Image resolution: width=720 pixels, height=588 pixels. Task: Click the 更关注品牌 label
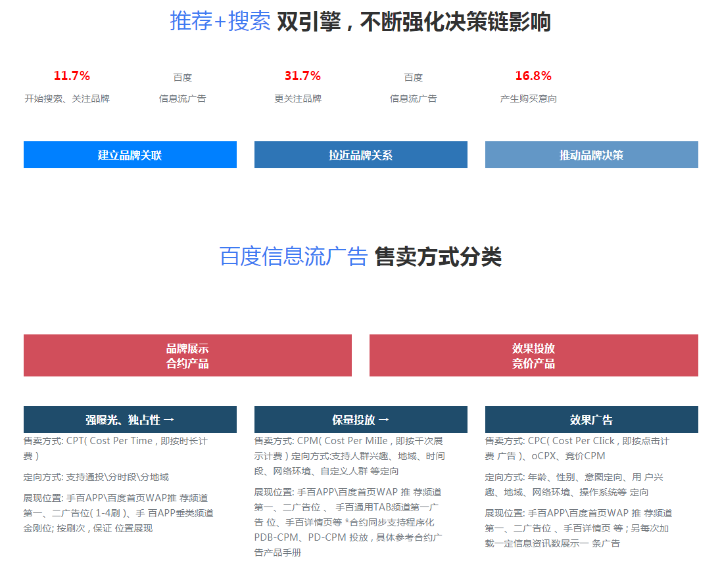pos(298,99)
